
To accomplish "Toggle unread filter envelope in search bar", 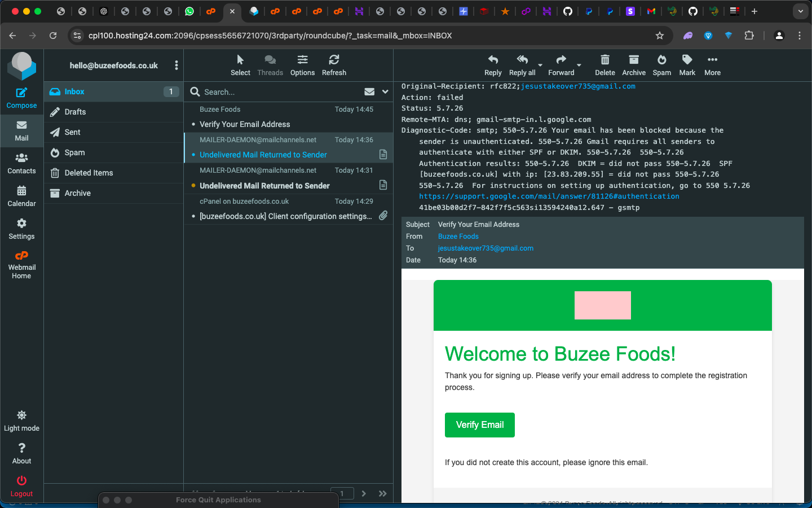I will (369, 92).
